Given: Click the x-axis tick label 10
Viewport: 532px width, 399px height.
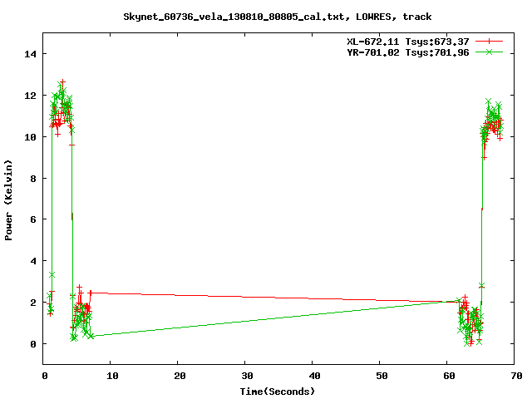Looking at the screenshot, I should point(113,376).
